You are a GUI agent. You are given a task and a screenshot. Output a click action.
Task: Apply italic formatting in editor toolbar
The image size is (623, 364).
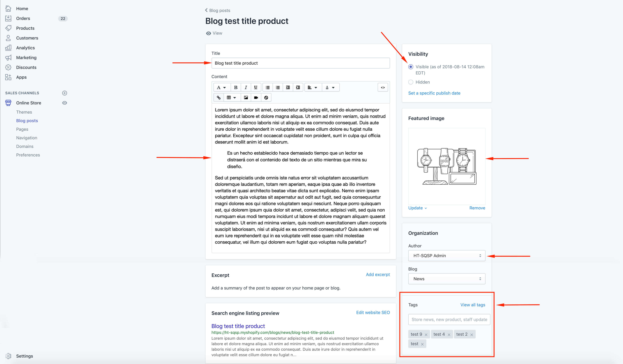point(246,87)
